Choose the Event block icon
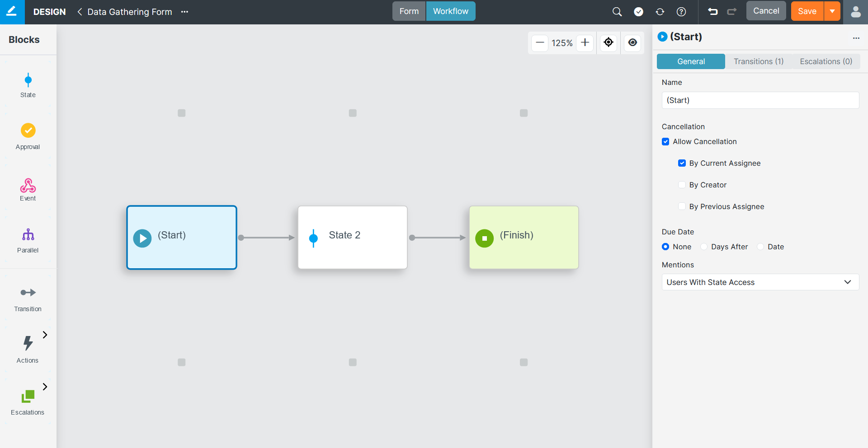 (x=28, y=185)
